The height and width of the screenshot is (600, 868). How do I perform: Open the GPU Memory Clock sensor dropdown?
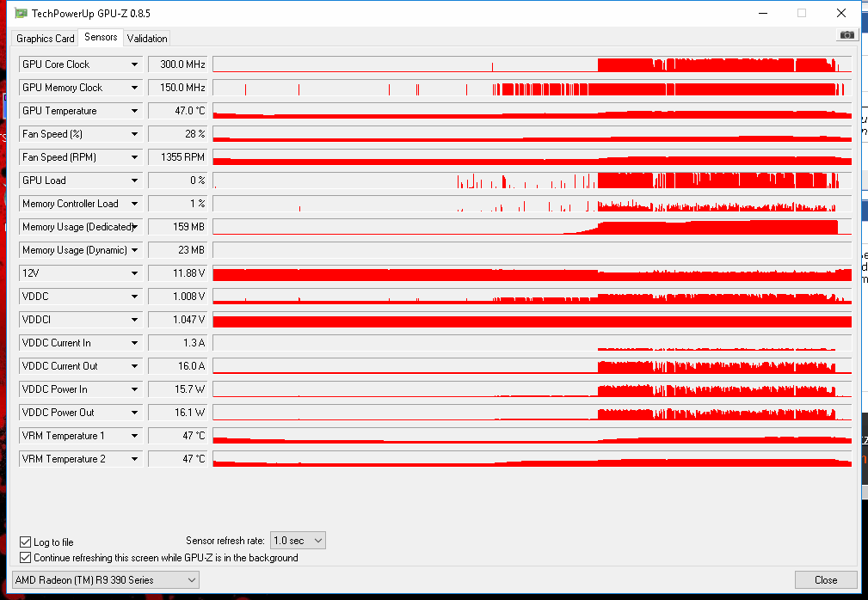point(134,88)
